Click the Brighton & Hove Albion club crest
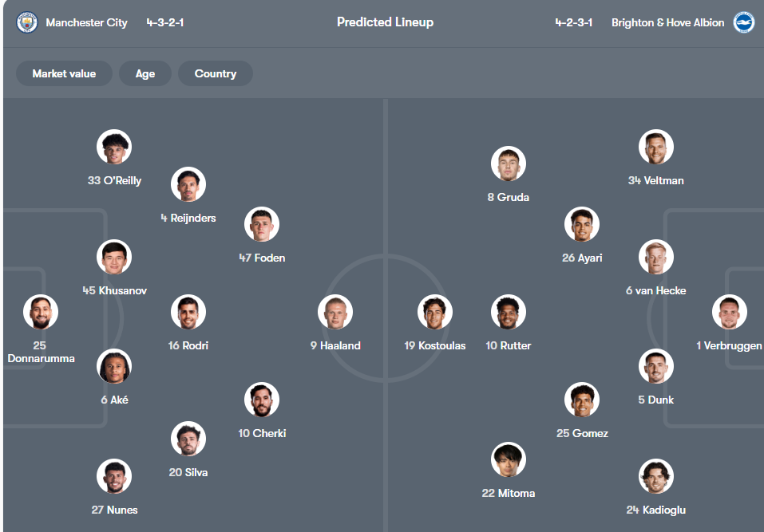764x532 pixels. (x=743, y=22)
